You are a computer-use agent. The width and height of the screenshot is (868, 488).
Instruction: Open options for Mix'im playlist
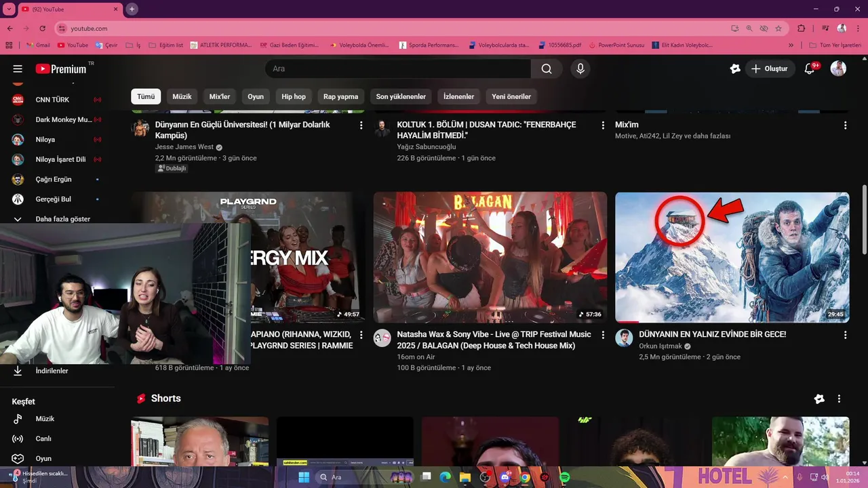coord(845,125)
